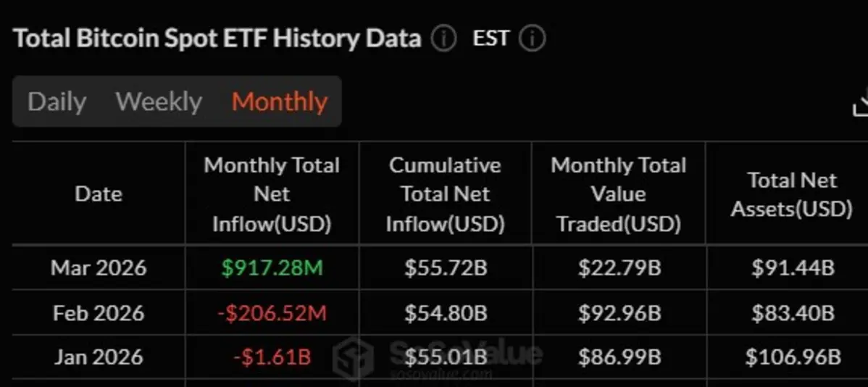Click the Total Bitcoin Spot ETF title
868x387 pixels.
click(x=217, y=39)
